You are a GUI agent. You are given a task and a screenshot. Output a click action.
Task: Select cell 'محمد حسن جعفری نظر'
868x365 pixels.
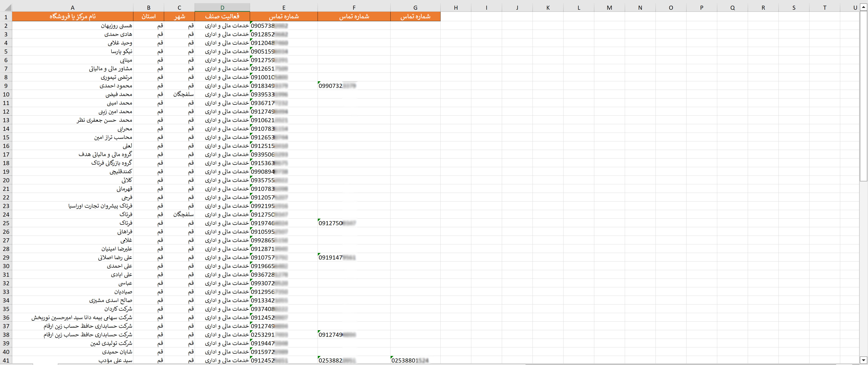[72, 120]
